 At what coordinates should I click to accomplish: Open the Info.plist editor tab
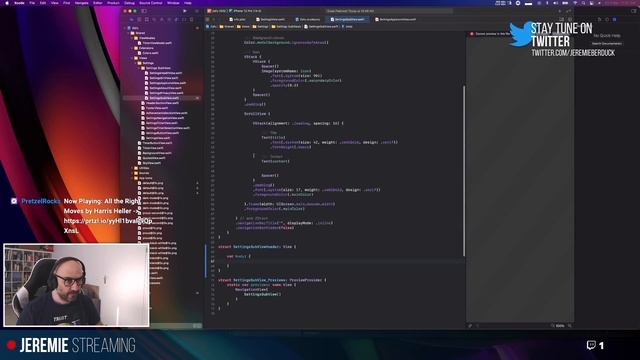[x=238, y=19]
